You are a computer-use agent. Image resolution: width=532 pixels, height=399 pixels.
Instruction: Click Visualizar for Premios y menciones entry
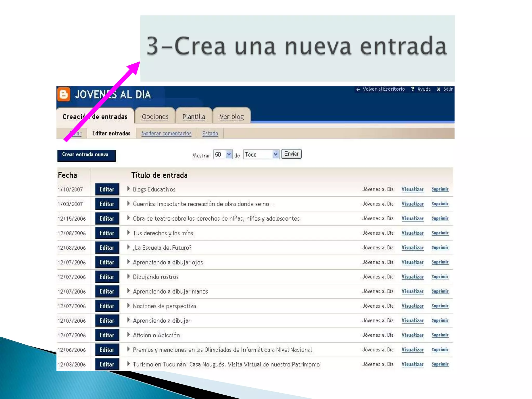click(413, 349)
